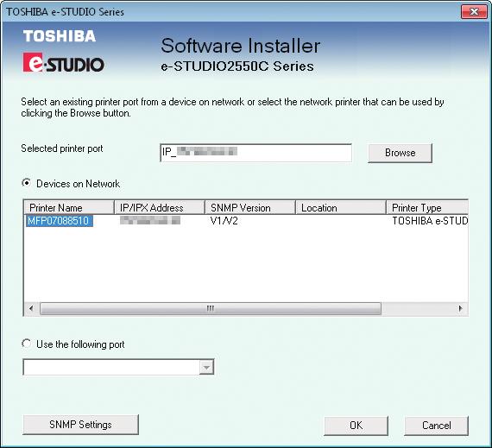Close the TOSHIBA e-STUDIO Series window
Image resolution: width=492 pixels, height=448 pixels.
point(474,12)
